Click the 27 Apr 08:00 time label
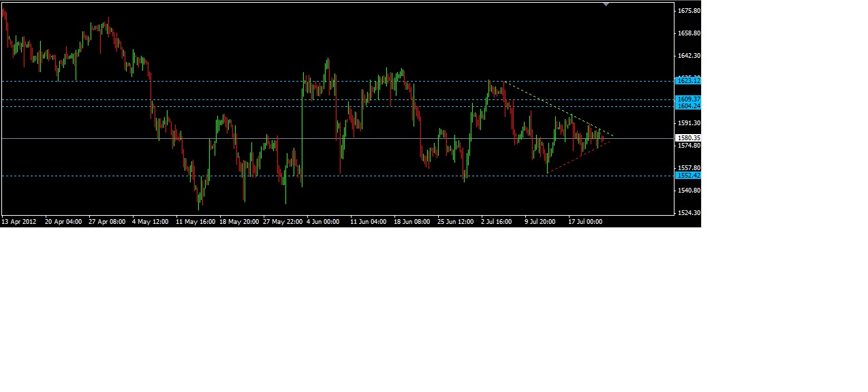868x392 pixels. [x=107, y=221]
